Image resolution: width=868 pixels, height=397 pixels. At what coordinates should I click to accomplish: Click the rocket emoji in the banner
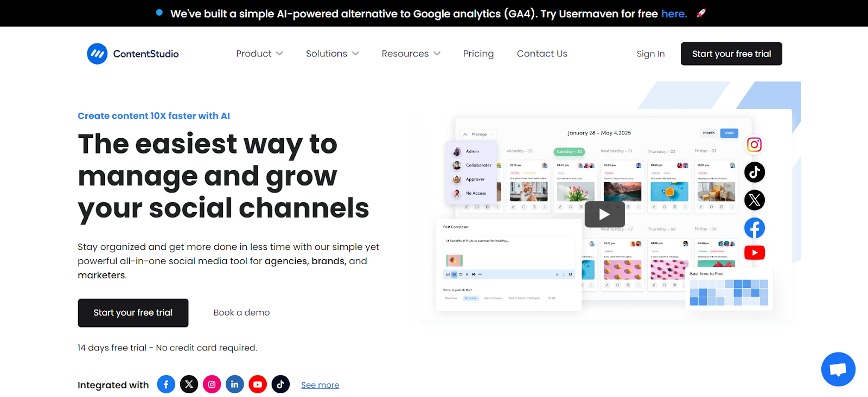pyautogui.click(x=701, y=13)
